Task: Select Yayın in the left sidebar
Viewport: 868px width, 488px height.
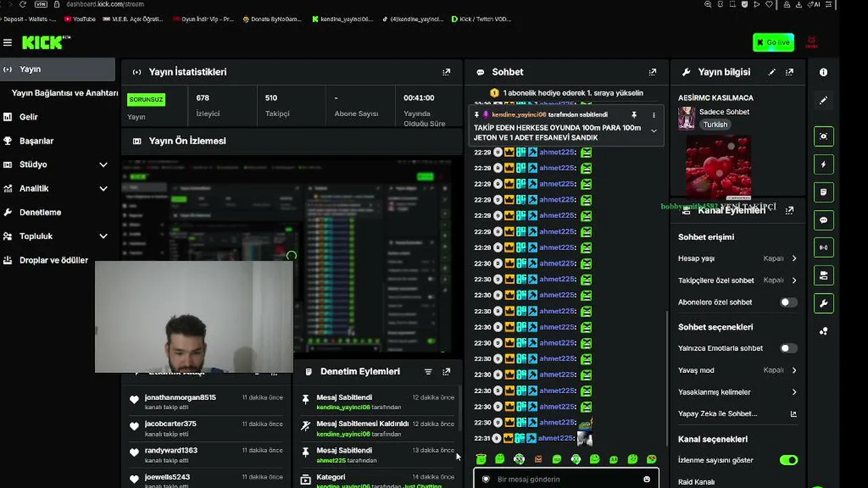Action: (x=58, y=69)
